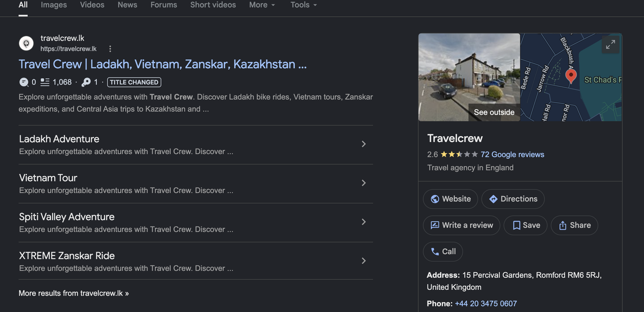The width and height of the screenshot is (644, 312).
Task: Share the Travelcrew listing
Action: click(575, 225)
